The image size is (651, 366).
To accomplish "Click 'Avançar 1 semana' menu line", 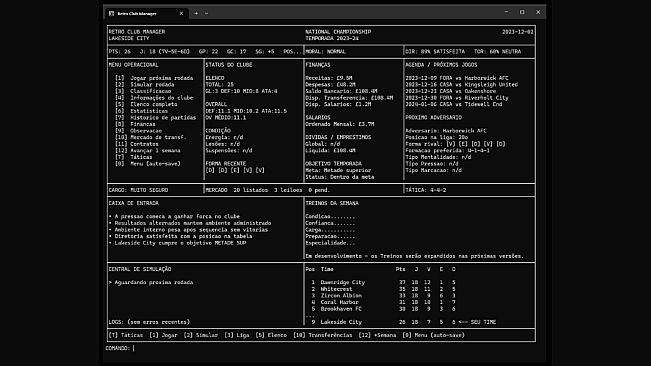I will tap(148, 151).
